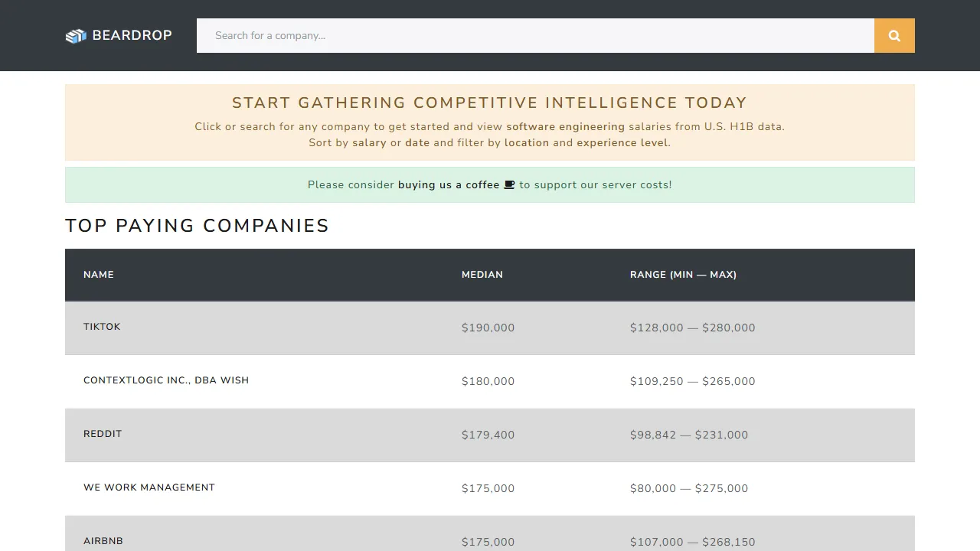Open the REDDIT company salary details
The image size is (980, 551).
coord(103,434)
